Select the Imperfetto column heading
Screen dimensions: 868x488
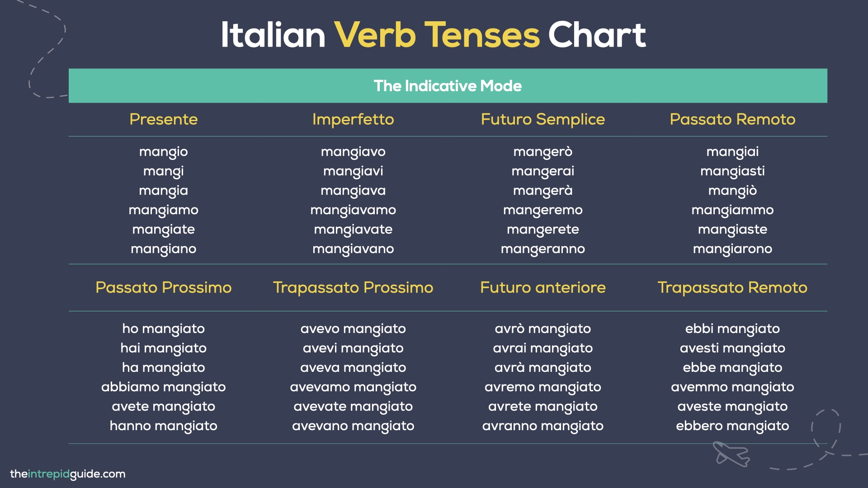pos(353,119)
